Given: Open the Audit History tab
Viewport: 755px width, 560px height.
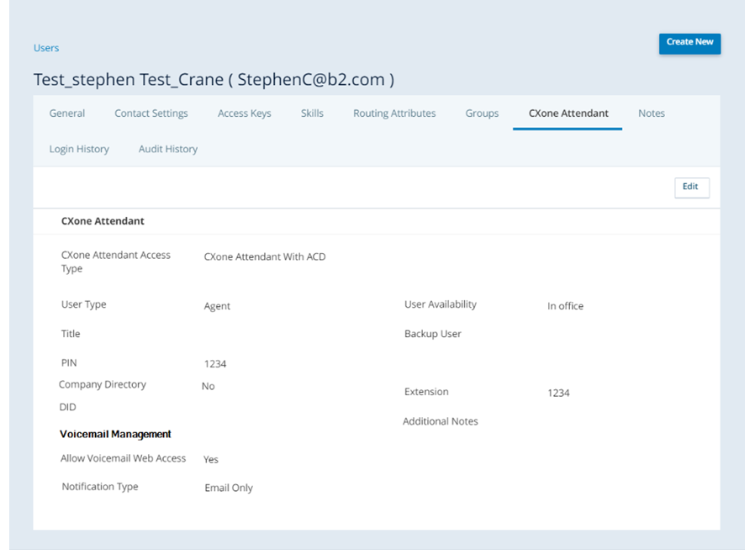Looking at the screenshot, I should (168, 150).
